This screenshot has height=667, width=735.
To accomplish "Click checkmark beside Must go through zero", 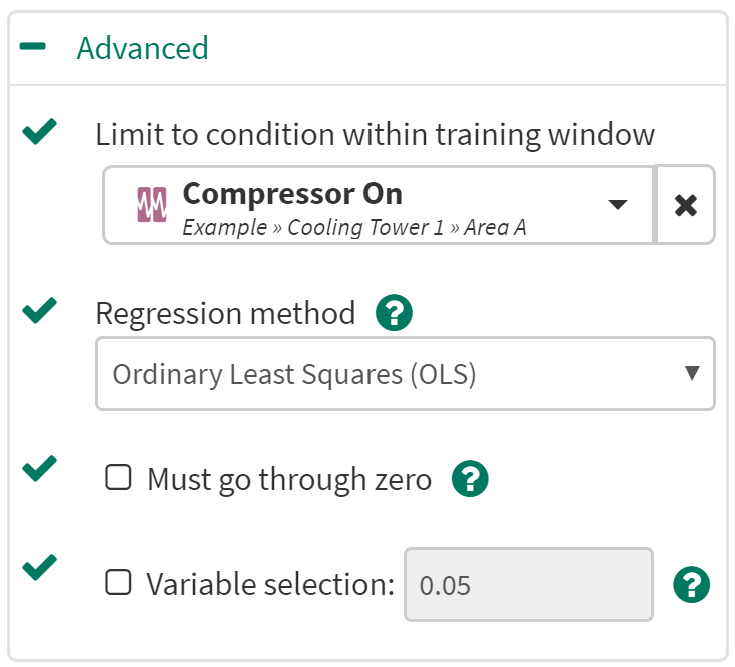I will pos(39,467).
